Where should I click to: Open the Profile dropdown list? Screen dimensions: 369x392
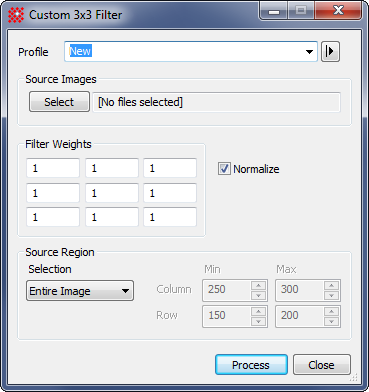[309, 52]
